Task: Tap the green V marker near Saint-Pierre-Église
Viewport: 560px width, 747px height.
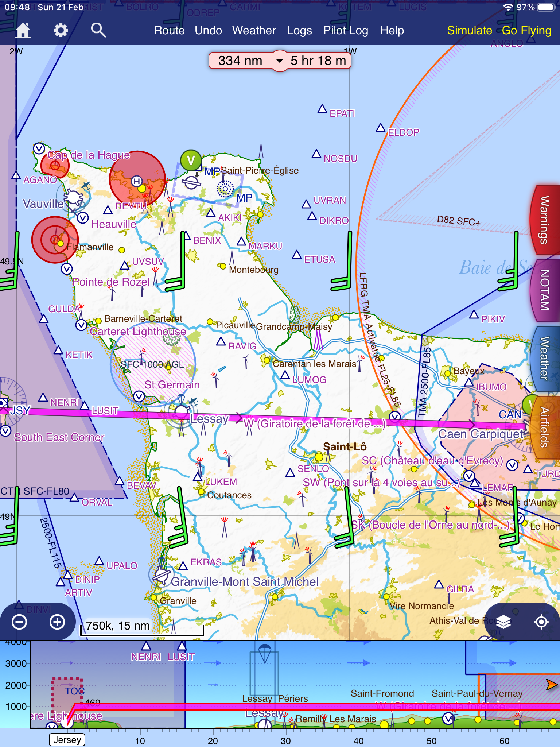Action: 191,160
